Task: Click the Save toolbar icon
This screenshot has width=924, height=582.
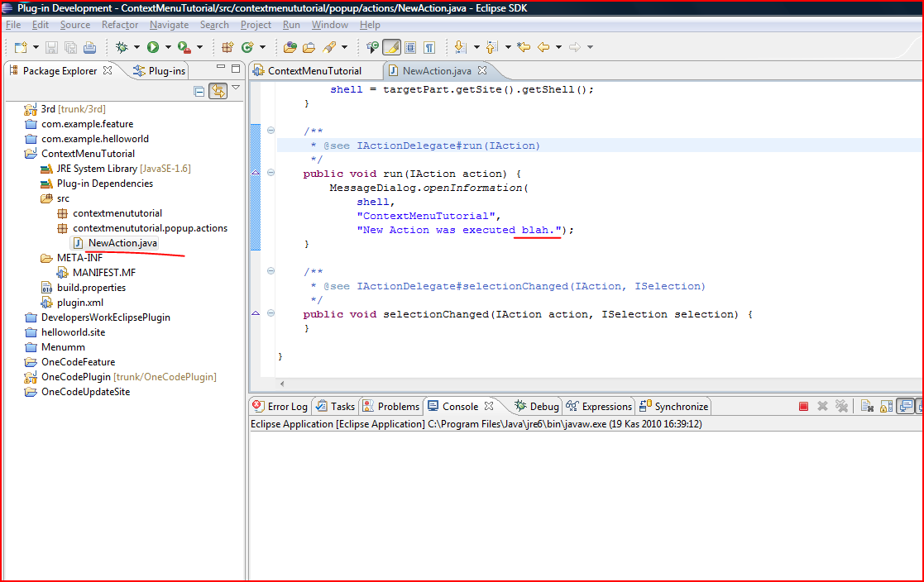Action: coord(52,47)
